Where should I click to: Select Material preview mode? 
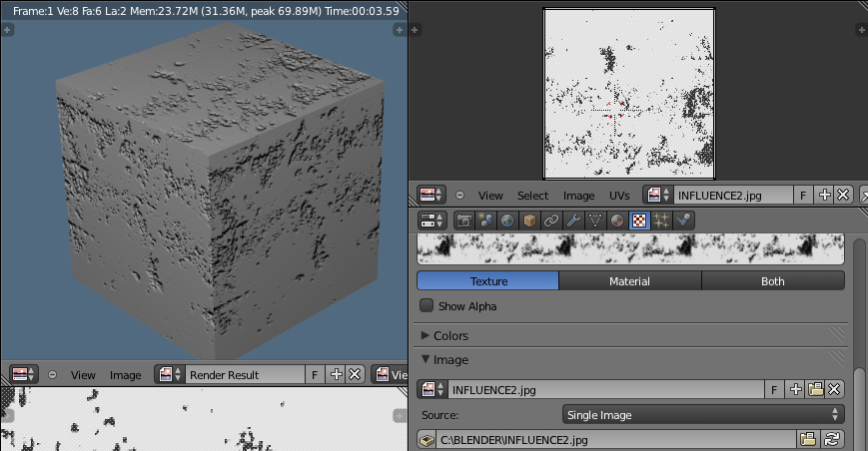[x=630, y=280]
